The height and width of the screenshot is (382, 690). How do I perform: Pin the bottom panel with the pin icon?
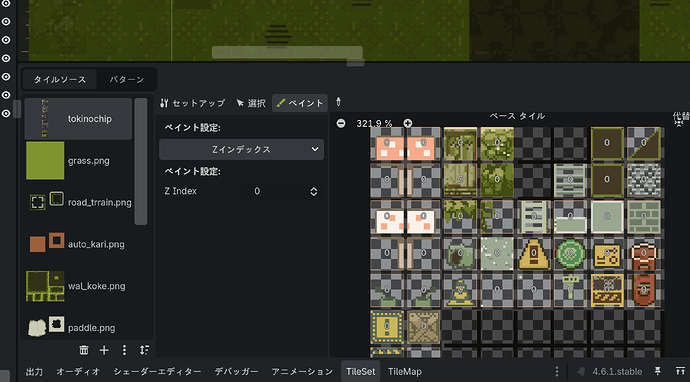pyautogui.click(x=658, y=371)
